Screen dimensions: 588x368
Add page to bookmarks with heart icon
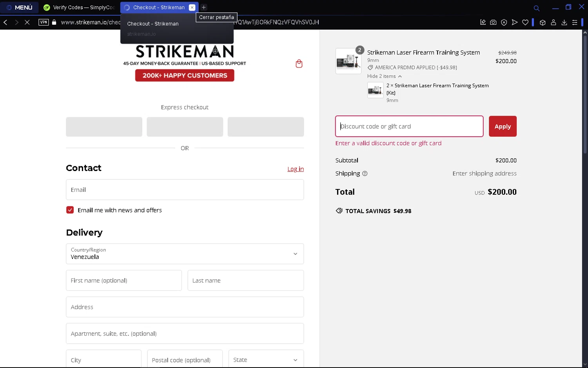point(525,22)
